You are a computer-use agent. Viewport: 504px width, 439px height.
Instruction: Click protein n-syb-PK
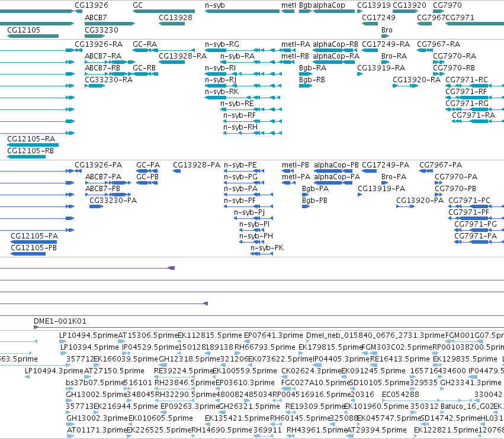point(262,254)
